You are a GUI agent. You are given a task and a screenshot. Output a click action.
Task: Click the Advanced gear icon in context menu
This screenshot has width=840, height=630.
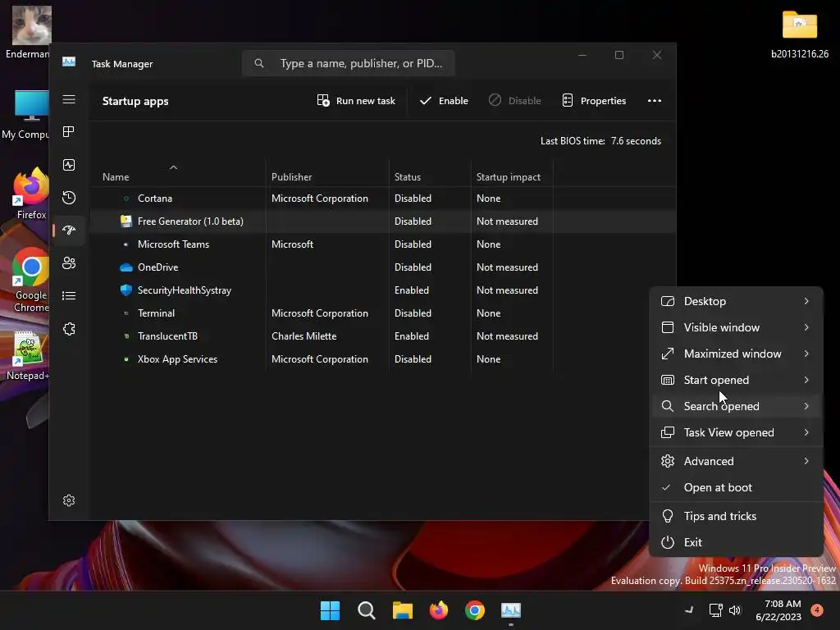tap(668, 461)
